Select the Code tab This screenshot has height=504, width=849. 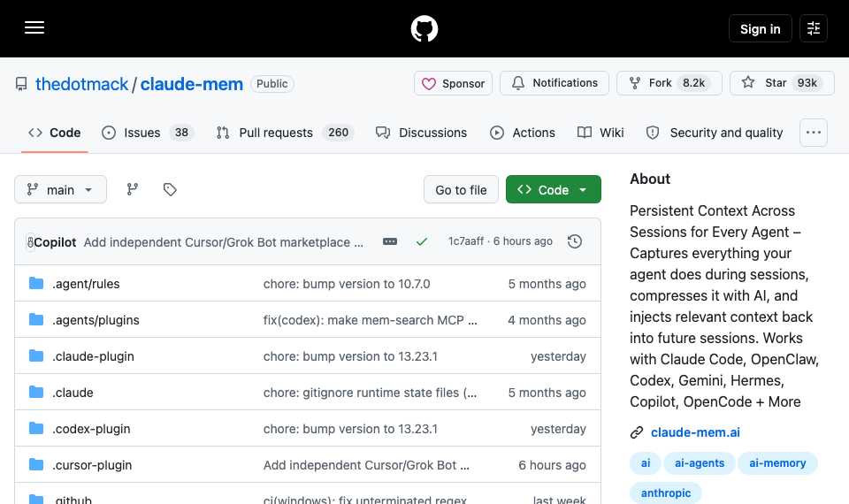click(54, 133)
